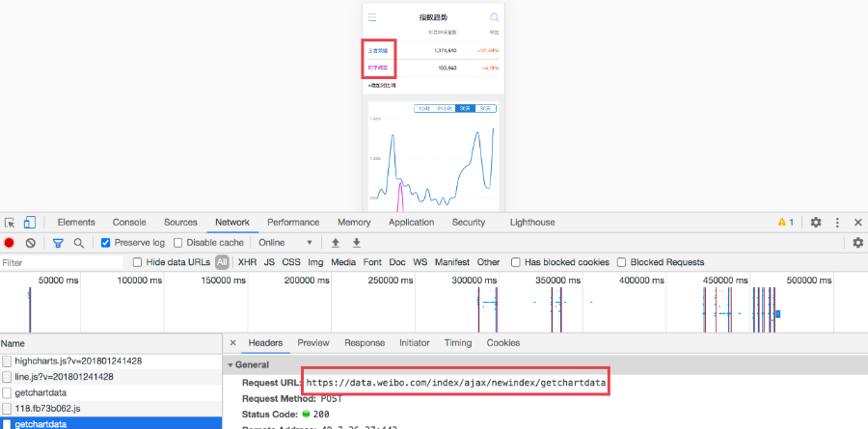
Task: Click the Filter text input
Action: (62, 263)
